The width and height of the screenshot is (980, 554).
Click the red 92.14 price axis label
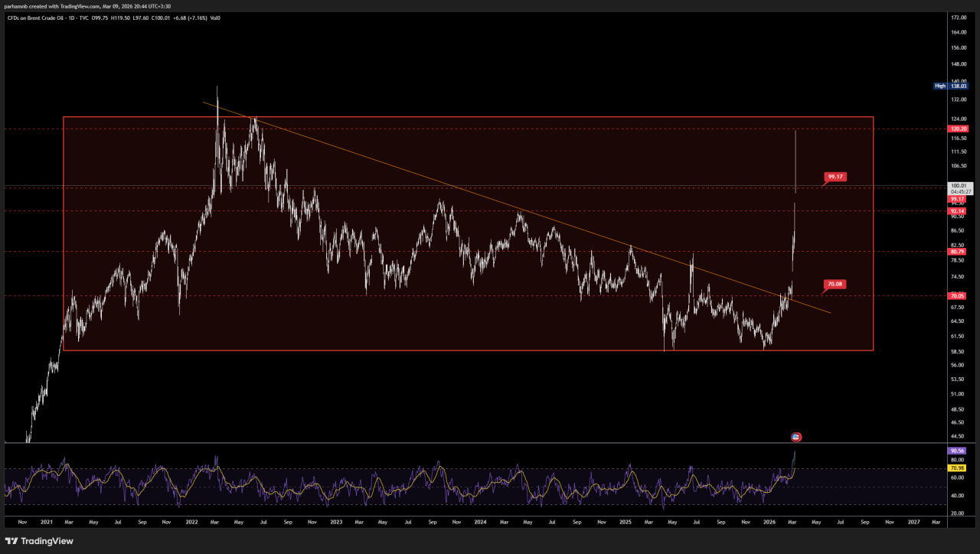point(957,211)
